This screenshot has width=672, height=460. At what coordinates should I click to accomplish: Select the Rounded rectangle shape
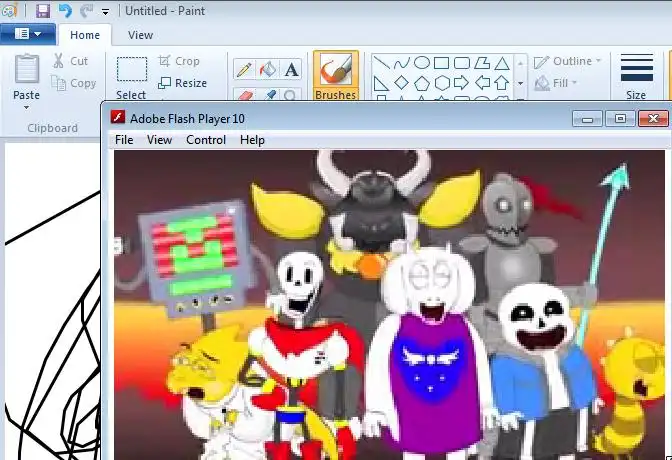coord(462,63)
